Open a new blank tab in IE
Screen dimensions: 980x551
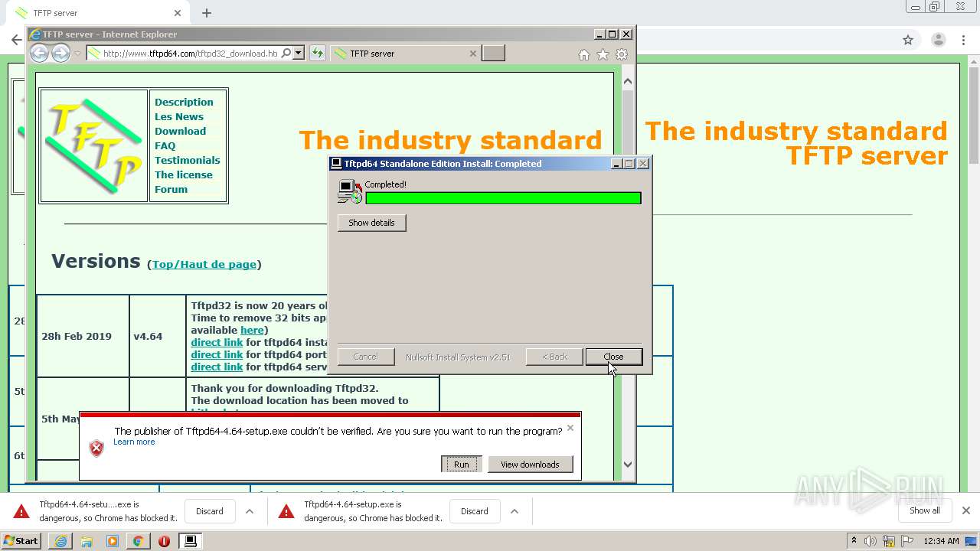pos(493,54)
